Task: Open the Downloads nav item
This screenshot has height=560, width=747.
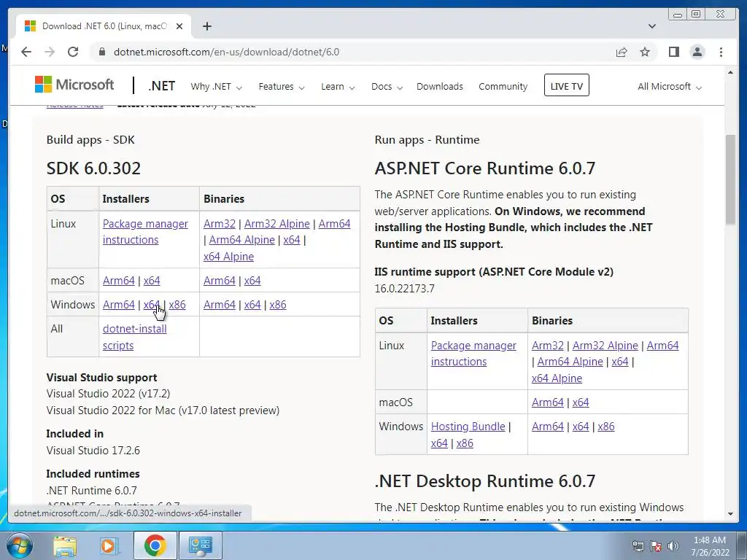Action: click(440, 87)
